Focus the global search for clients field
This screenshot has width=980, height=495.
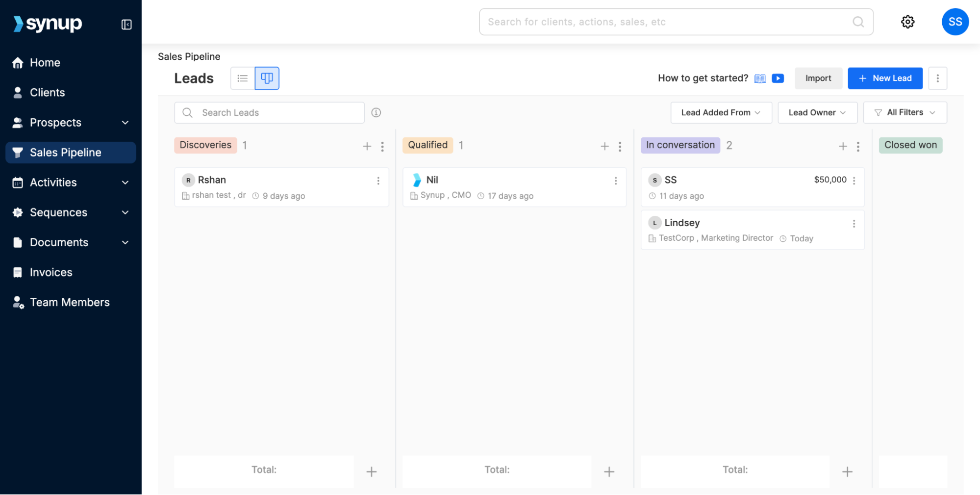tap(676, 22)
